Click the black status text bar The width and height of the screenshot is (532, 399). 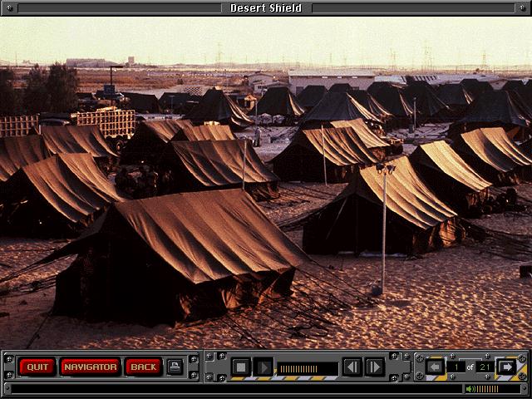click(x=236, y=389)
